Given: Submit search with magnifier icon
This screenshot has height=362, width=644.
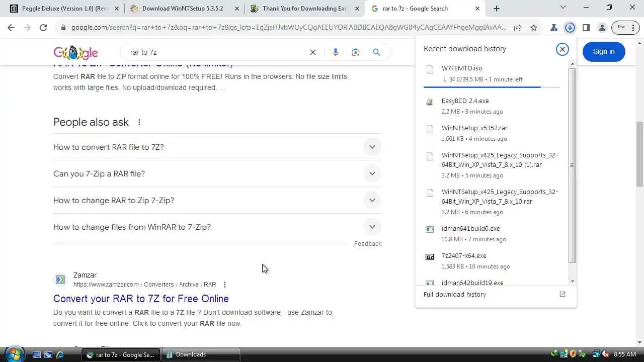Looking at the screenshot, I should pos(376,52).
